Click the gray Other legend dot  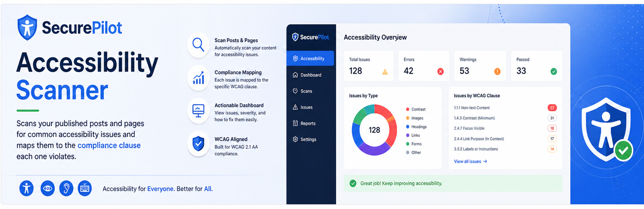[408, 153]
